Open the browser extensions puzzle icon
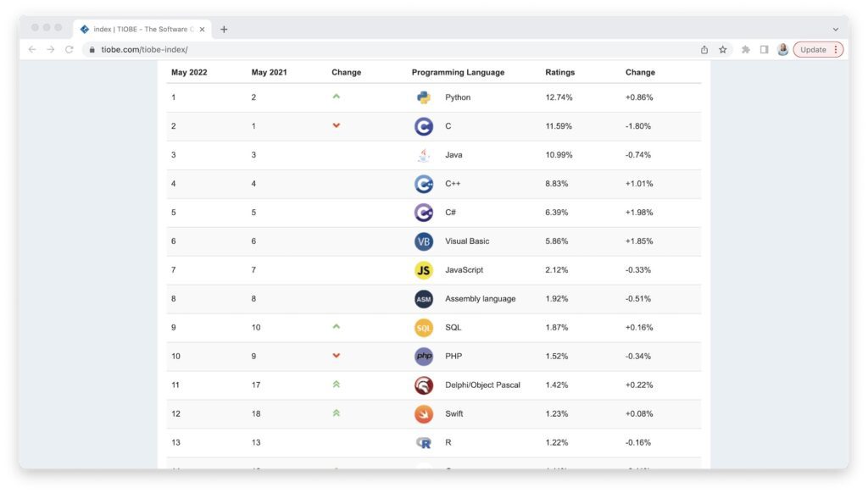Screen dimensions: 868x493 tap(746, 50)
